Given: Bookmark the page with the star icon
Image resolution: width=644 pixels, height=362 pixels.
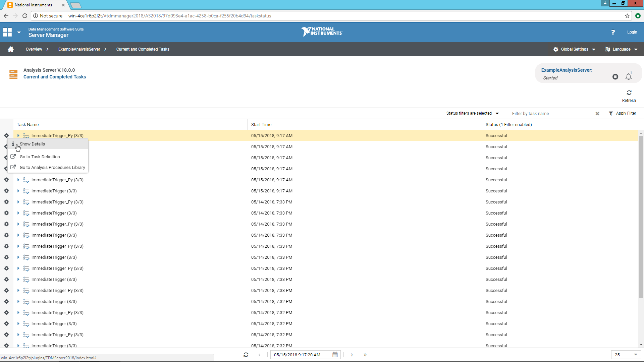Looking at the screenshot, I should (x=627, y=16).
